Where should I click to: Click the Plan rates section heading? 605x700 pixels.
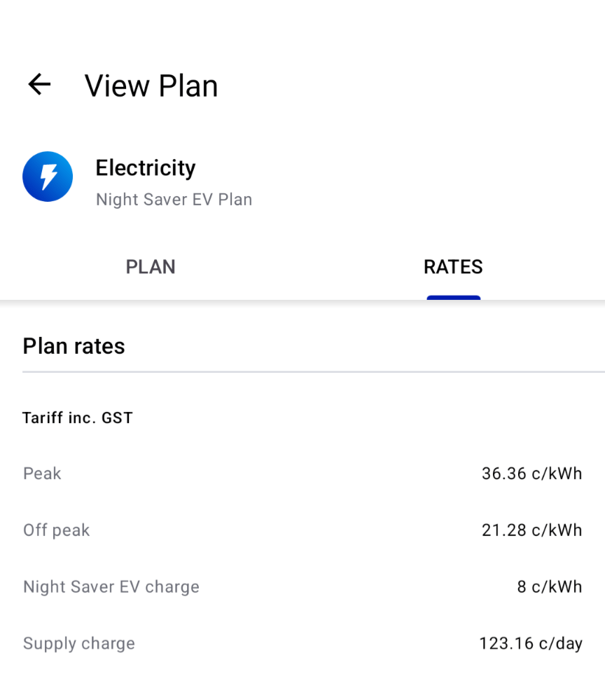click(74, 346)
